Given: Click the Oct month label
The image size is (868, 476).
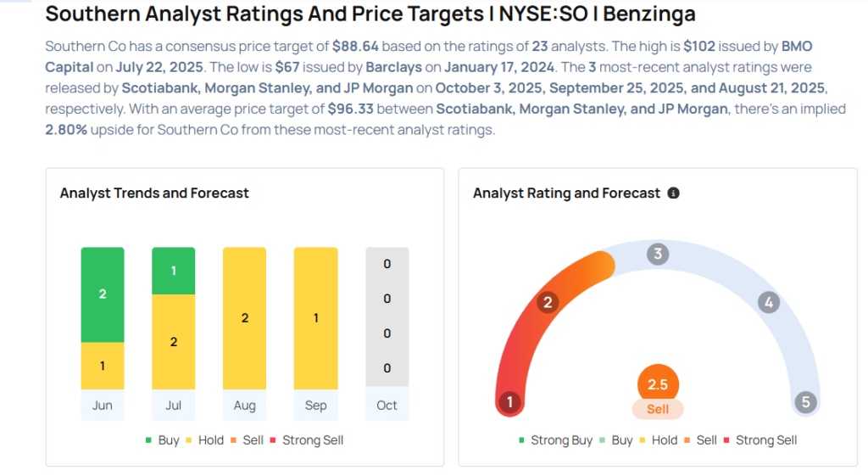Looking at the screenshot, I should pyautogui.click(x=387, y=406).
